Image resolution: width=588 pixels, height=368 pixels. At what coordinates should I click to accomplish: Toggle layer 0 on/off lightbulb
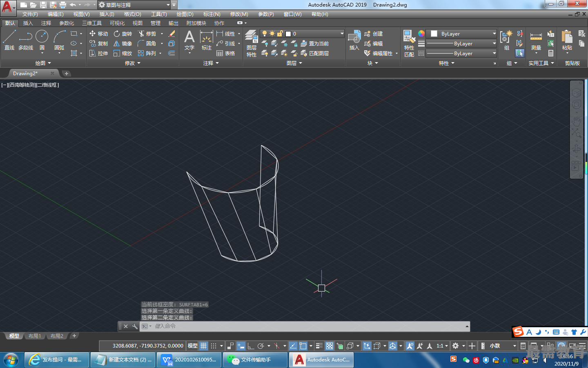click(265, 34)
